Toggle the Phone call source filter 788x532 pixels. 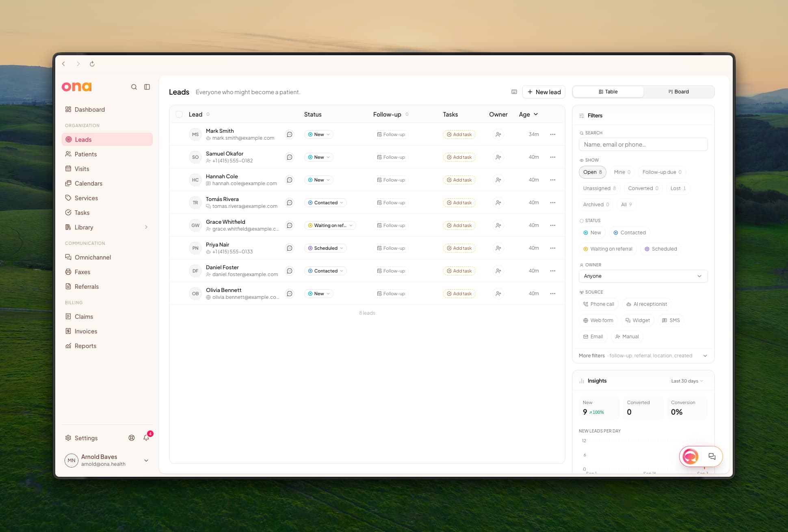pos(599,304)
